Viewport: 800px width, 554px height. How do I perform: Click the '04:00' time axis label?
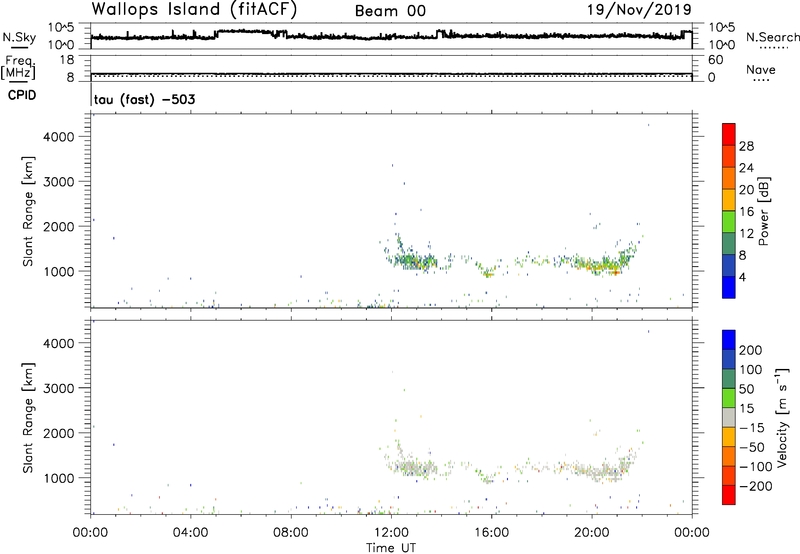[x=191, y=533]
